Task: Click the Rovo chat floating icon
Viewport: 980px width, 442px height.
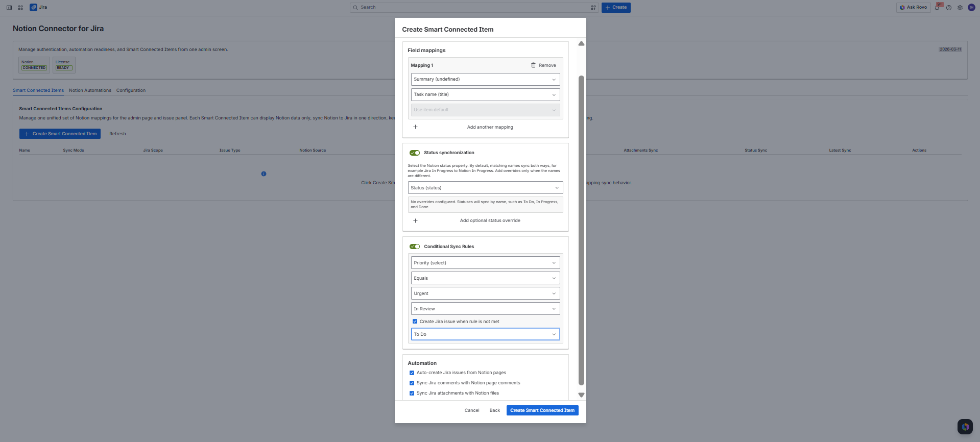Action: [x=965, y=427]
